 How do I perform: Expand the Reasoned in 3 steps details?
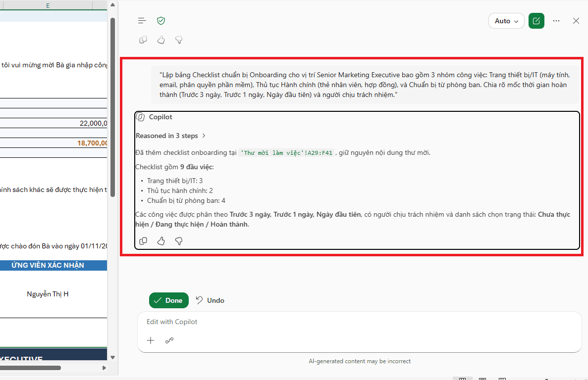coord(170,136)
